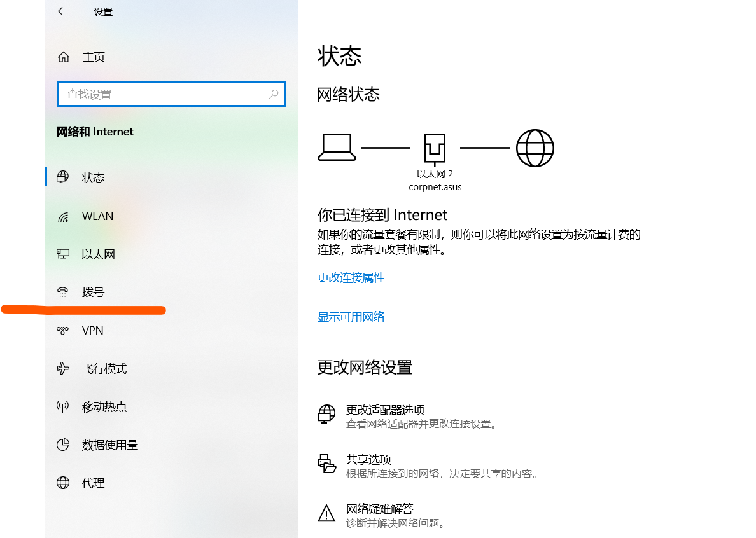Open 更改连接属性 link
The height and width of the screenshot is (538, 756).
pyautogui.click(x=351, y=277)
